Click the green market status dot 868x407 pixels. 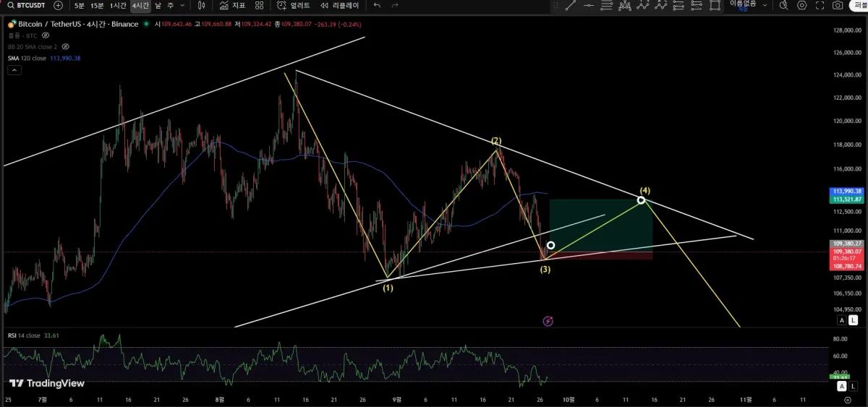(x=147, y=24)
